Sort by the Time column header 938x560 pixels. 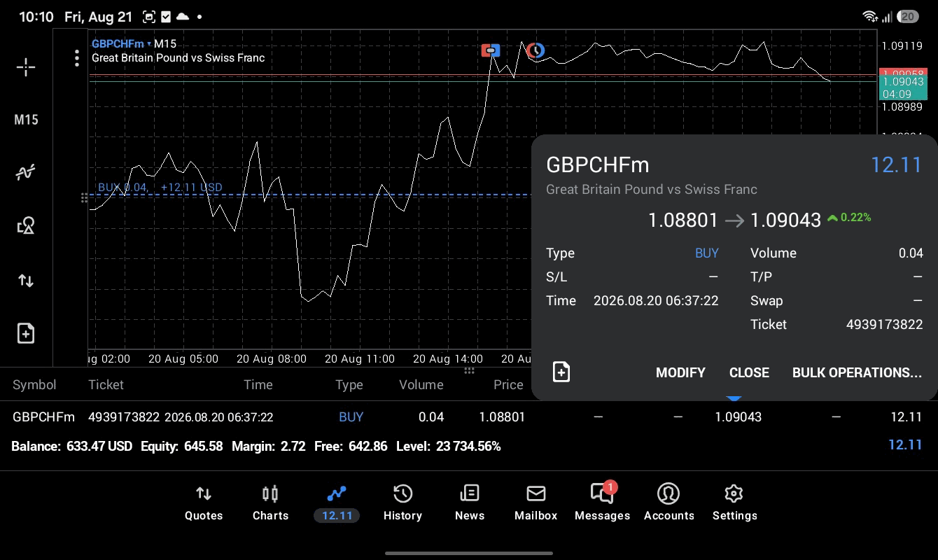(x=258, y=384)
